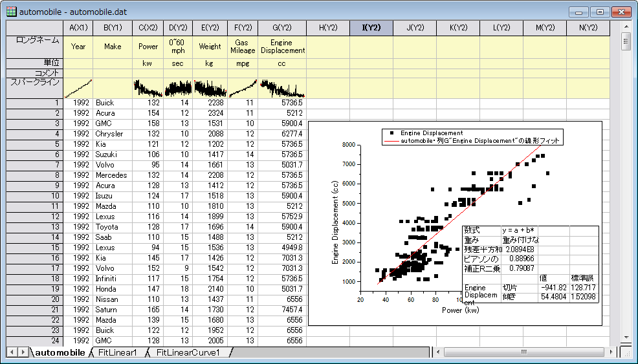The height and width of the screenshot is (364, 638).
Task: Select row number 1 header
Action: pyautogui.click(x=34, y=103)
